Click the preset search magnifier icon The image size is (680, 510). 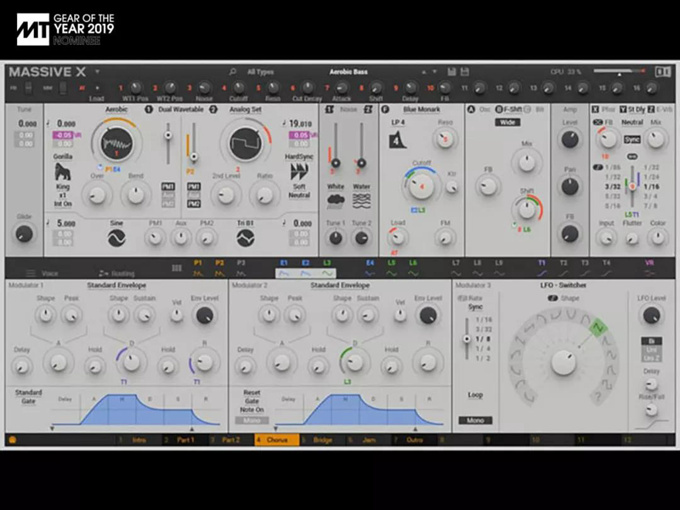232,72
